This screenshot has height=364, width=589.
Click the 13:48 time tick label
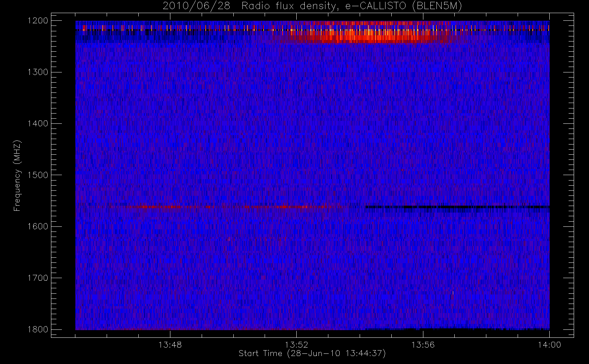click(x=170, y=345)
